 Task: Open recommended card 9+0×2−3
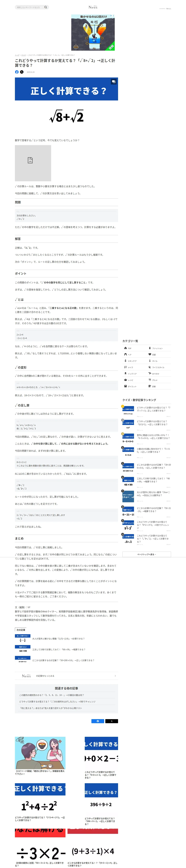point(101,758)
